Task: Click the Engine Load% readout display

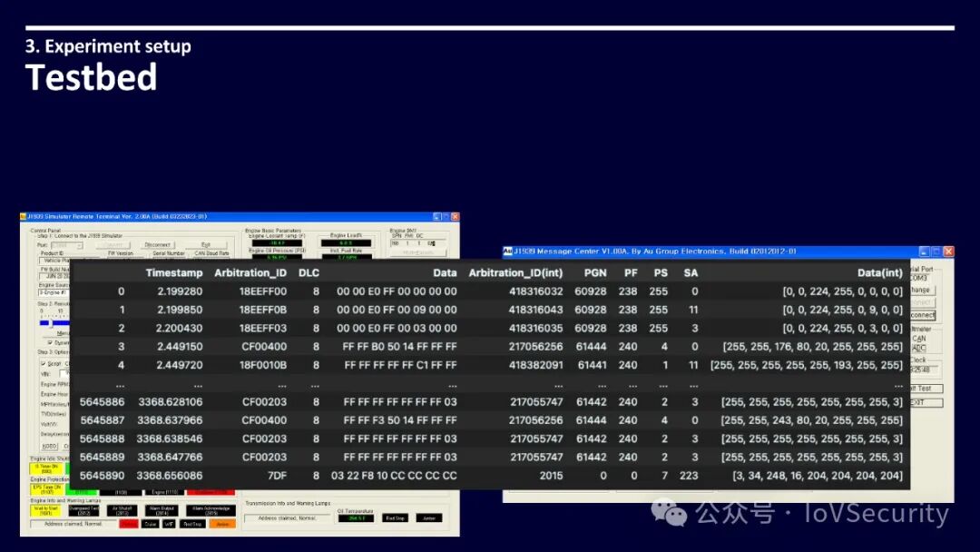Action: coord(346,243)
